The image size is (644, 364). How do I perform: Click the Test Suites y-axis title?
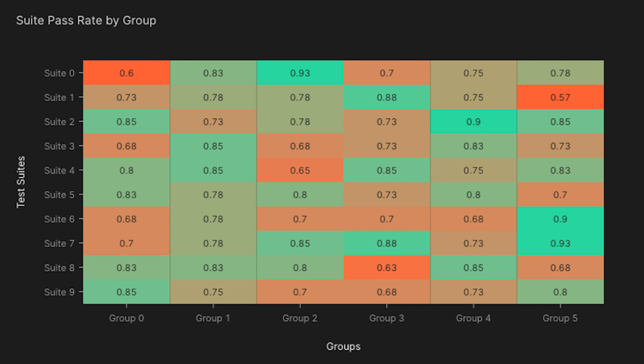pyautogui.click(x=21, y=182)
